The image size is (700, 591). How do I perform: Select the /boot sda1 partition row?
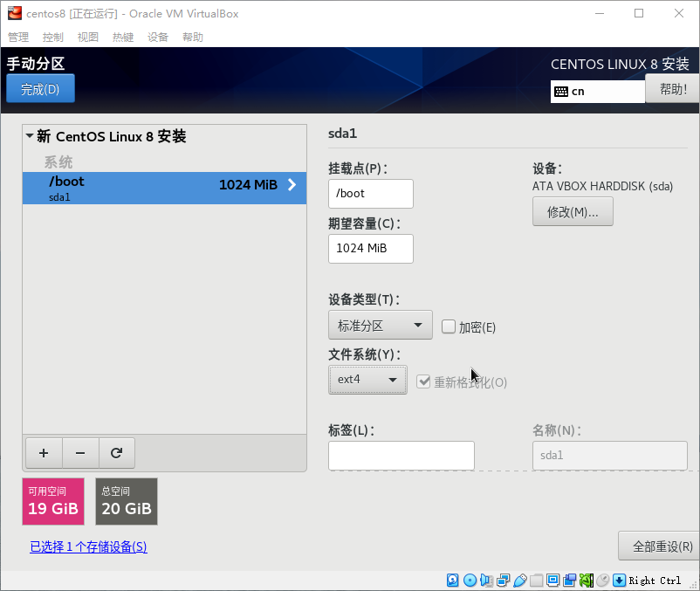[164, 188]
